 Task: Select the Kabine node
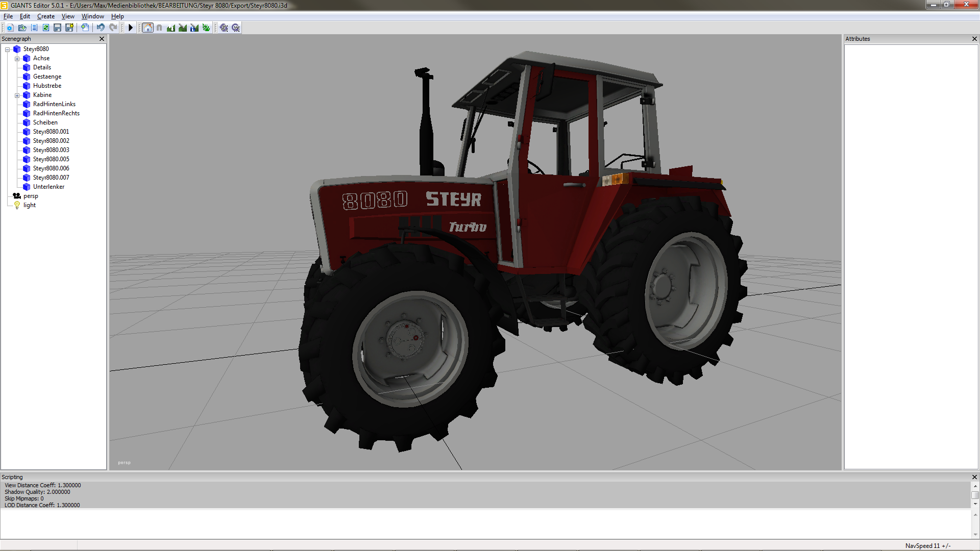42,95
